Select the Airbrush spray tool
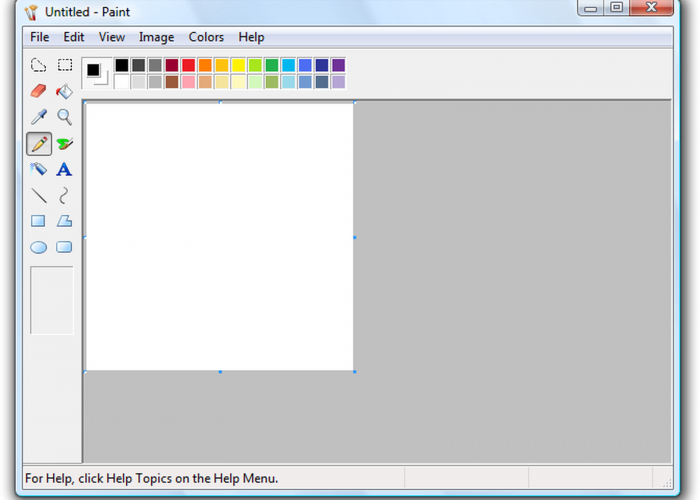The image size is (700, 500). (38, 169)
